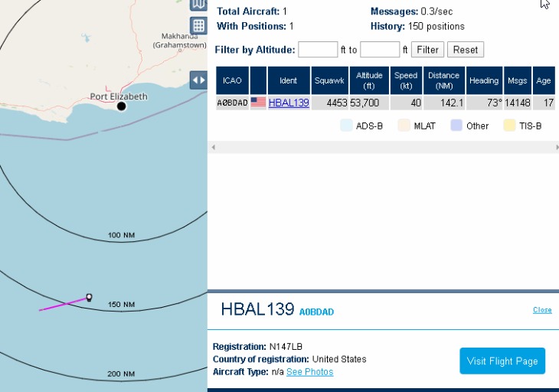Toggle the grid overlay icon

[x=198, y=25]
